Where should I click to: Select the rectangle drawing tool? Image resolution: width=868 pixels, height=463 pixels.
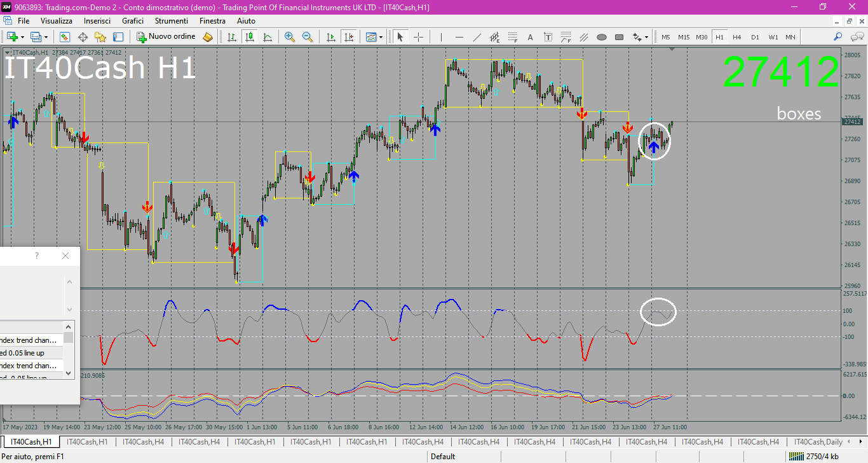(x=619, y=37)
